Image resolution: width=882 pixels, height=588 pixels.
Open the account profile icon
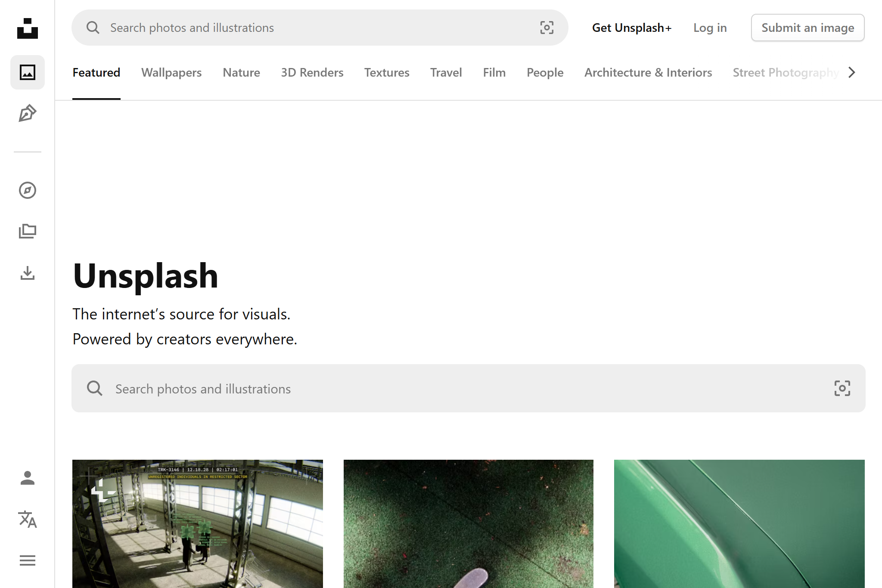point(28,478)
